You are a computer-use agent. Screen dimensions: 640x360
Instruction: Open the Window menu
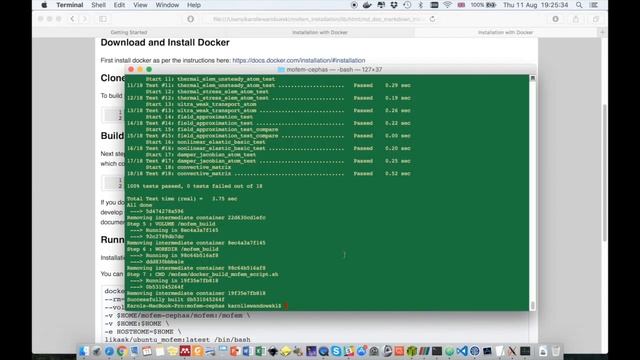(167, 5)
